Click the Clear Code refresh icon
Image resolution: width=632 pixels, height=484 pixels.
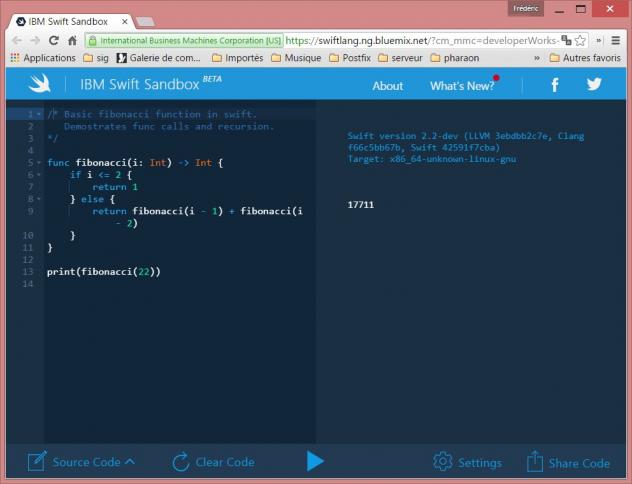point(181,462)
